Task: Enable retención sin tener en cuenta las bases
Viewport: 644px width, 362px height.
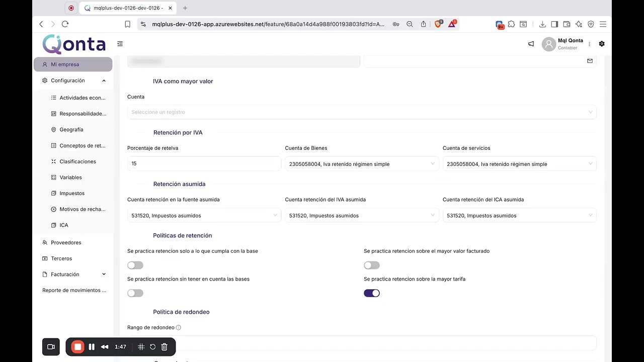Action: coord(135,293)
